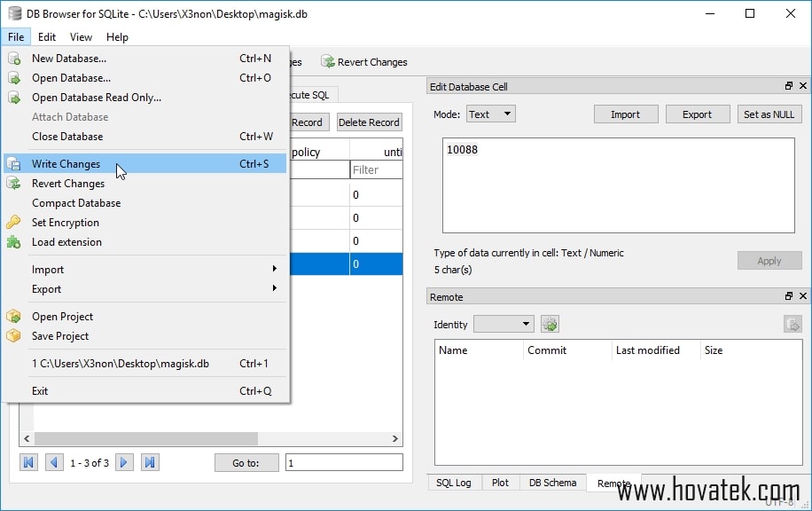
Task: Open recent file magisk.db entry
Action: (x=145, y=364)
